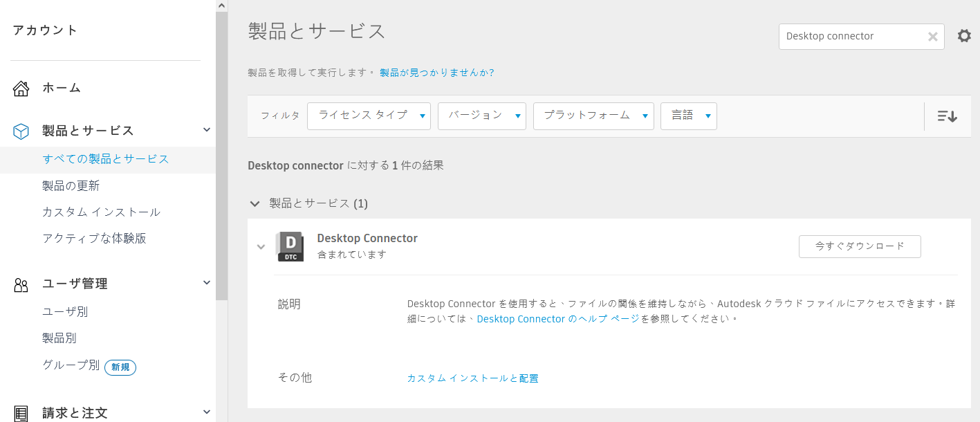Click the 今すぐダウンロード button
Viewport: 980px width, 422px height.
tap(859, 246)
